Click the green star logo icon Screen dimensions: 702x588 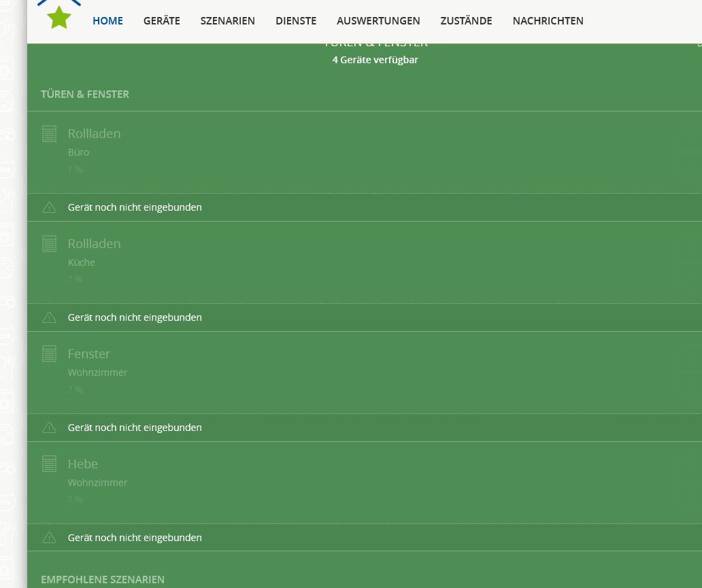pyautogui.click(x=59, y=17)
